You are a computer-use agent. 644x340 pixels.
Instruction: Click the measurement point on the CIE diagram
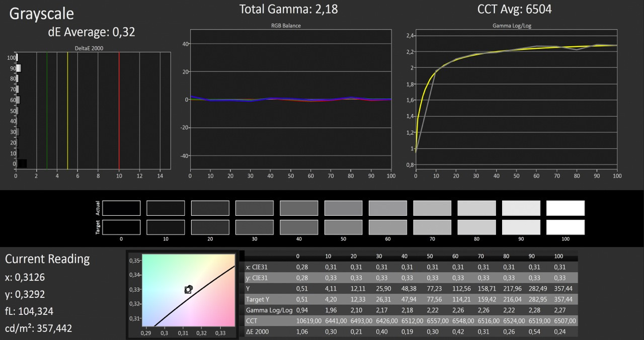coord(188,289)
